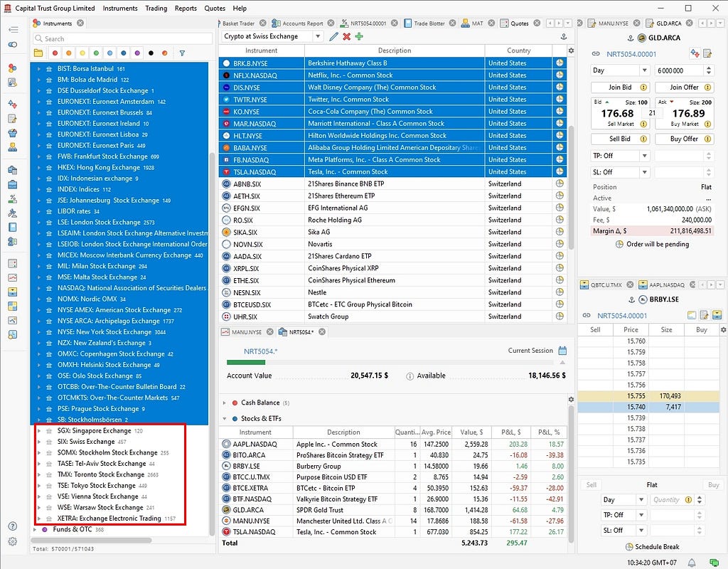Click order ticket icon next to NRT5054.00001
This screenshot has width=728, height=569.
pyautogui.click(x=707, y=54)
